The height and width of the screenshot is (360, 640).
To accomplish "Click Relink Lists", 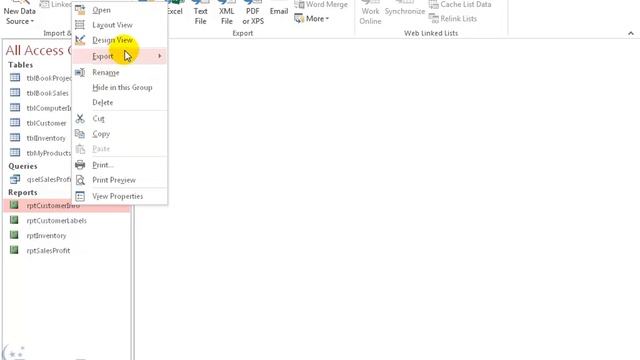I will pyautogui.click(x=453, y=19).
